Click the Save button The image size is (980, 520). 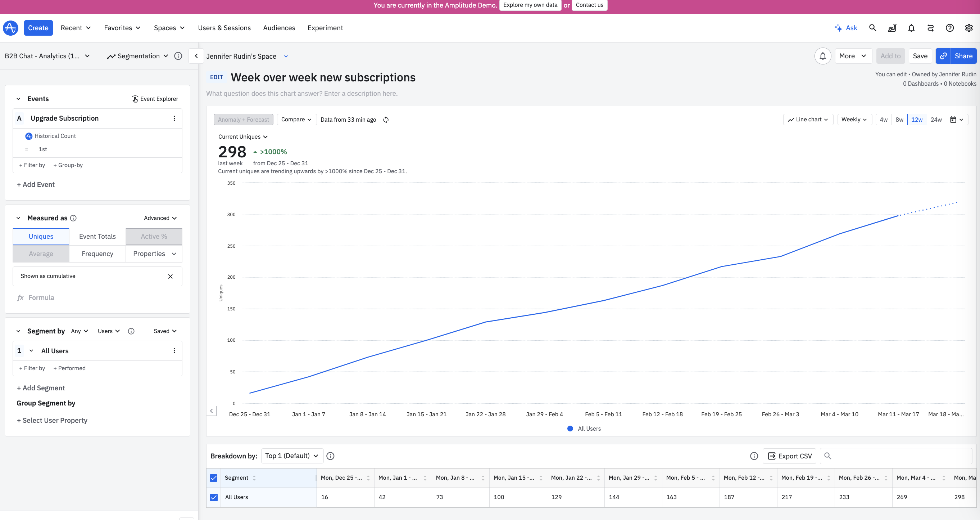click(x=920, y=56)
